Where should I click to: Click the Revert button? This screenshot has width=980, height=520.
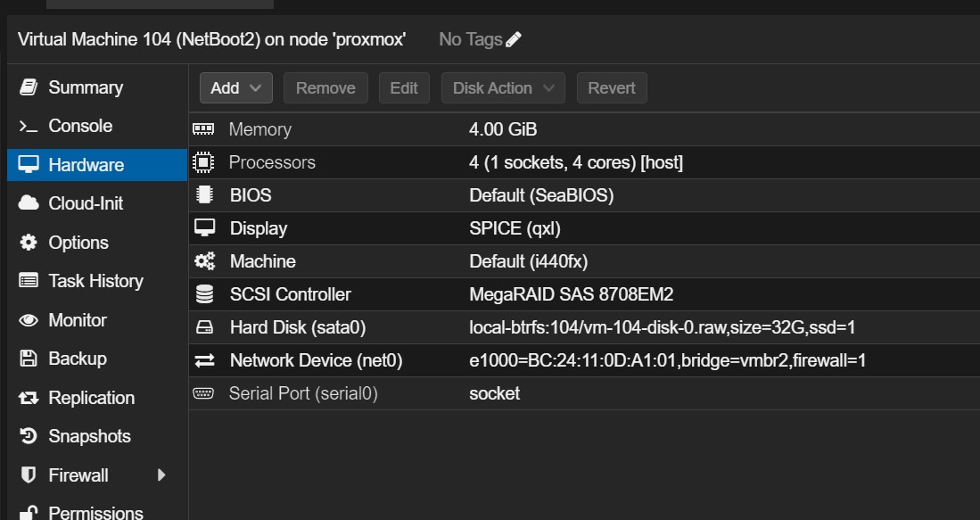[x=611, y=88]
